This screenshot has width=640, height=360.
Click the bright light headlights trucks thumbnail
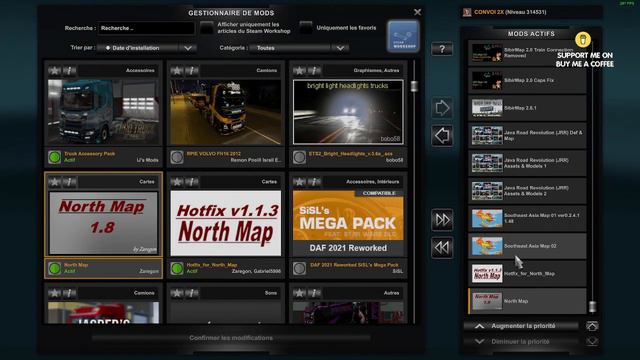coord(348,112)
